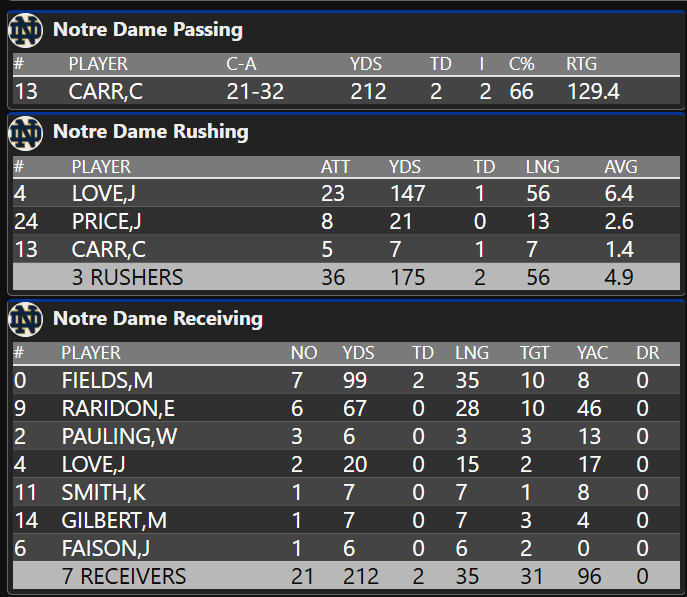Select PAULING,W in receiving table
This screenshot has width=687, height=597.
tap(108, 436)
